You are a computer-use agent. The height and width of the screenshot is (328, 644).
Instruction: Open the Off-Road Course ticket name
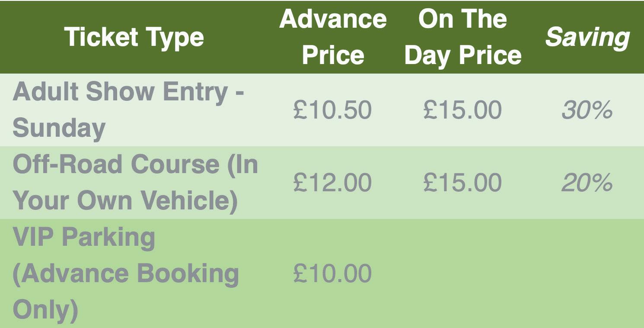click(135, 183)
